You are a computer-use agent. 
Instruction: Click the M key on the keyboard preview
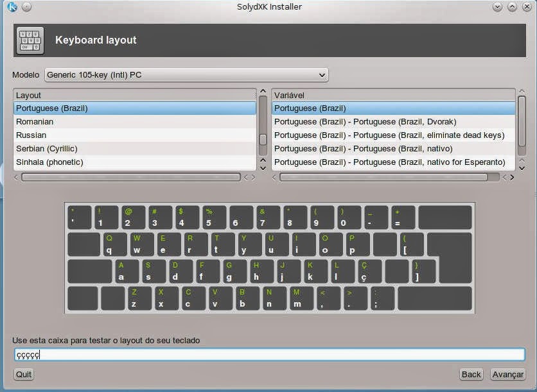coord(302,298)
